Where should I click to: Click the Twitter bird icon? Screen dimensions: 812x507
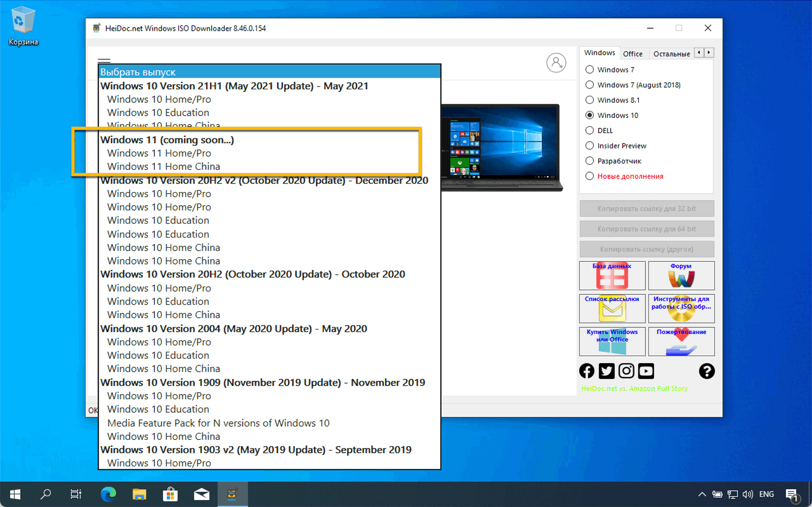(606, 371)
